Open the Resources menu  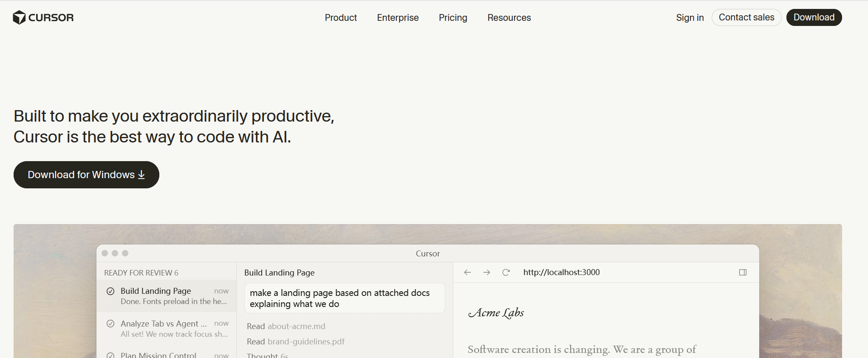click(x=509, y=17)
